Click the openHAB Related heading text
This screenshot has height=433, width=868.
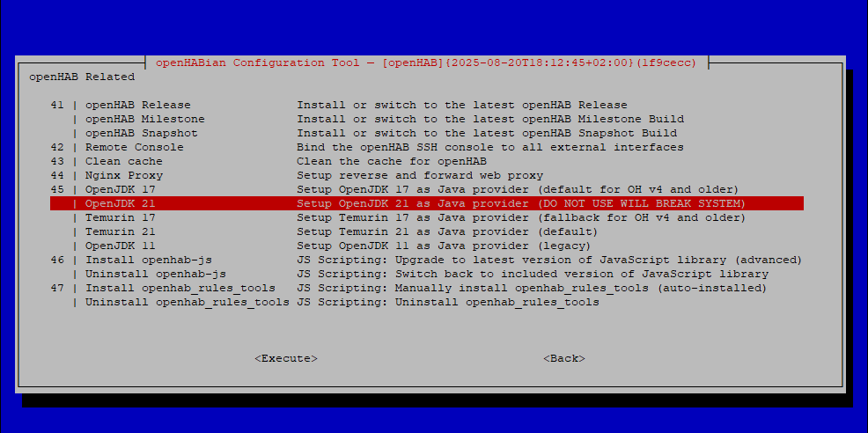[x=82, y=77]
